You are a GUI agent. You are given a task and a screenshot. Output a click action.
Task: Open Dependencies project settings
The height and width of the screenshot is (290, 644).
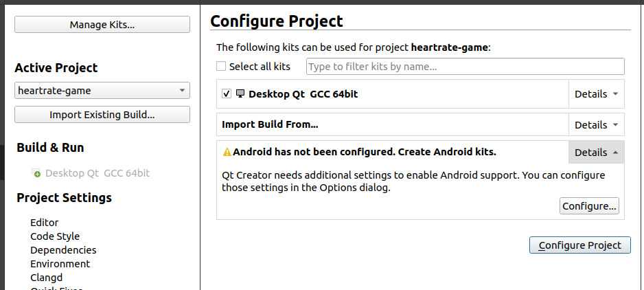(63, 250)
